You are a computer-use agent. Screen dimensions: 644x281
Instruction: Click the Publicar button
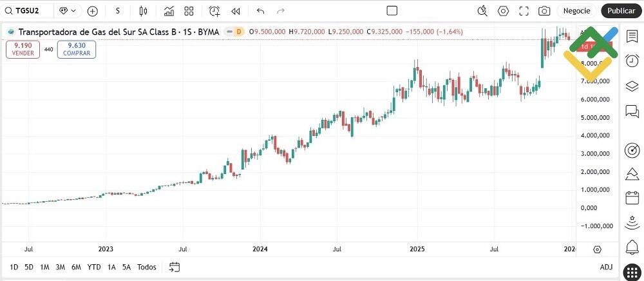pos(621,11)
